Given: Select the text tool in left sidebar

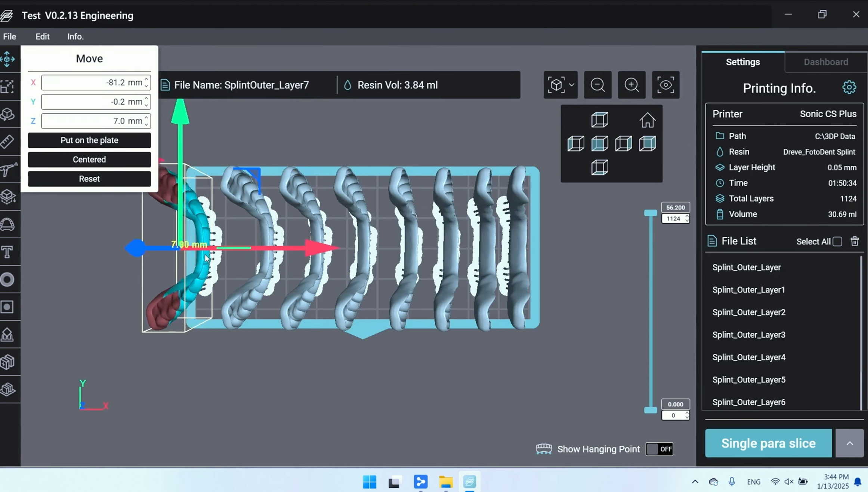Looking at the screenshot, I should (x=7, y=252).
